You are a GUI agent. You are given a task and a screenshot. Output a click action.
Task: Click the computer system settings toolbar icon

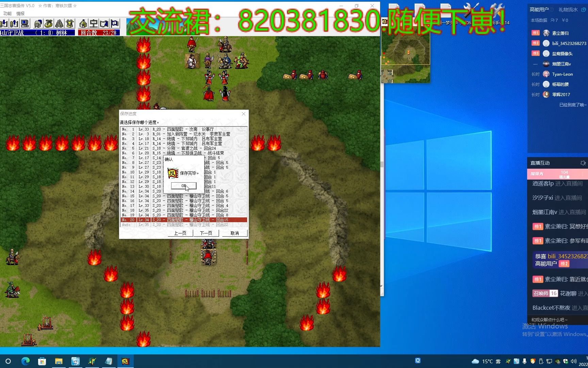point(24,24)
